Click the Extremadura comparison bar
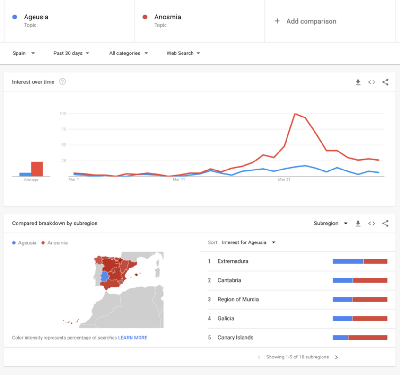 pyautogui.click(x=360, y=261)
